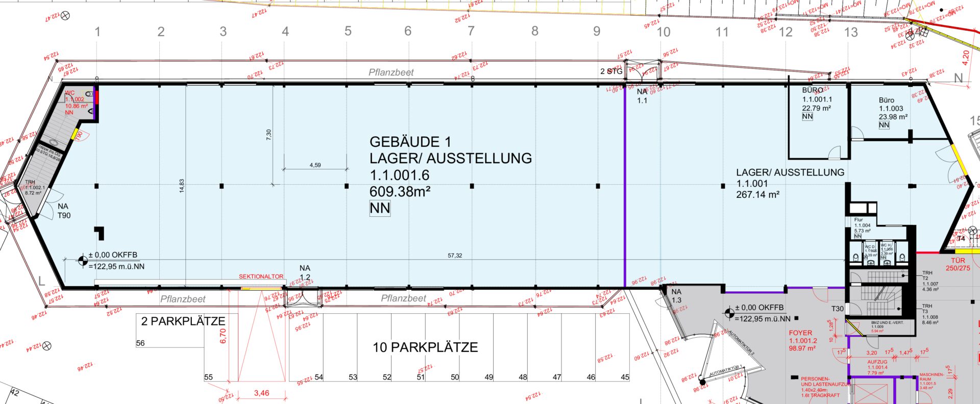Click the boxed NN symbol below 609.38m²

(x=380, y=208)
